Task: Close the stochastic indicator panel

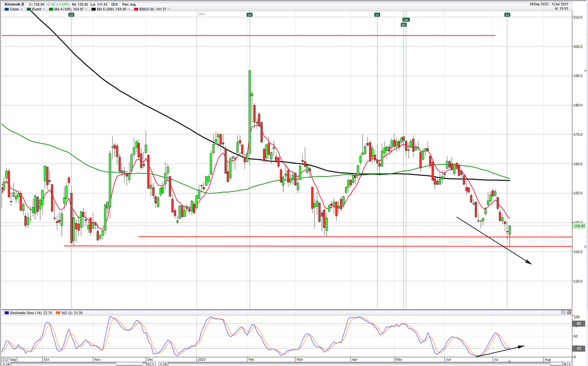Action: (568, 312)
